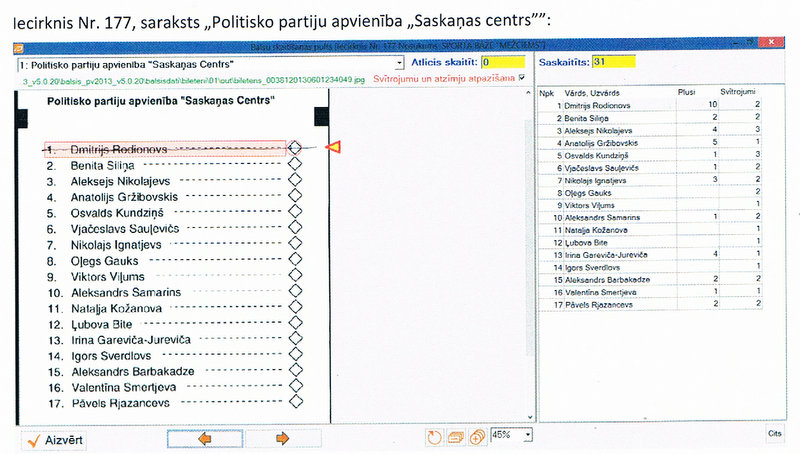The image size is (800, 454).
Task: Click the Svītrojumi column header
Action: tap(738, 92)
